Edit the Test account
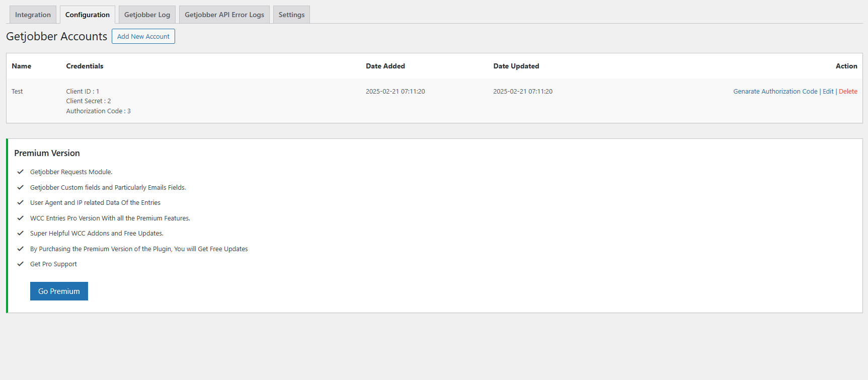 pos(828,92)
